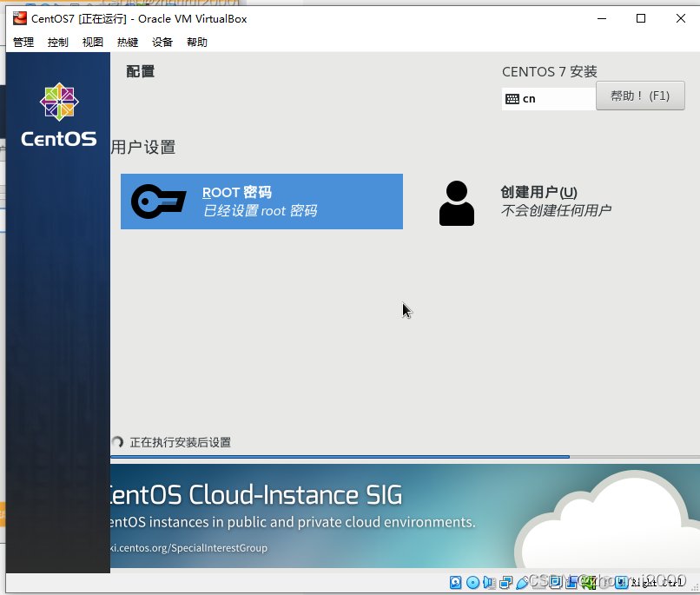The image size is (700, 595).
Task: Click the hard disk activity status icon
Action: click(455, 582)
